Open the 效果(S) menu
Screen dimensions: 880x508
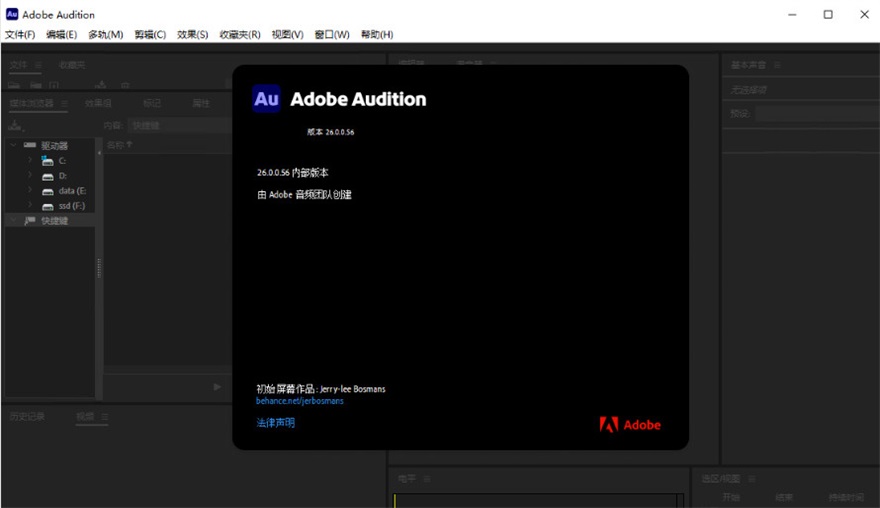pos(192,35)
